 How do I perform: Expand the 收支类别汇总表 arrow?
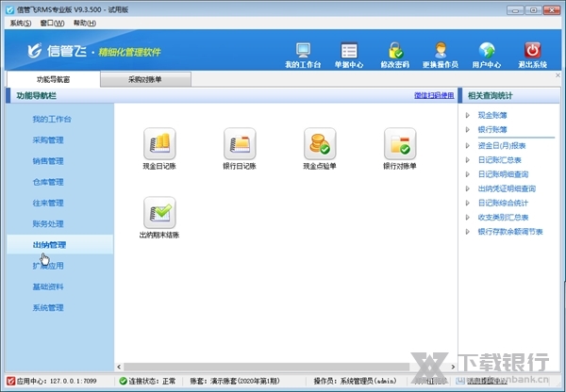point(468,218)
